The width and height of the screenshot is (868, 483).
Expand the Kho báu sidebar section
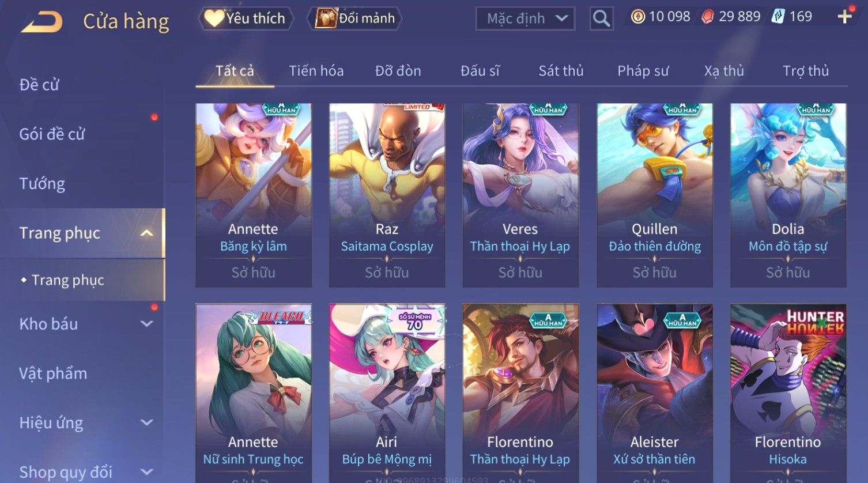146,324
